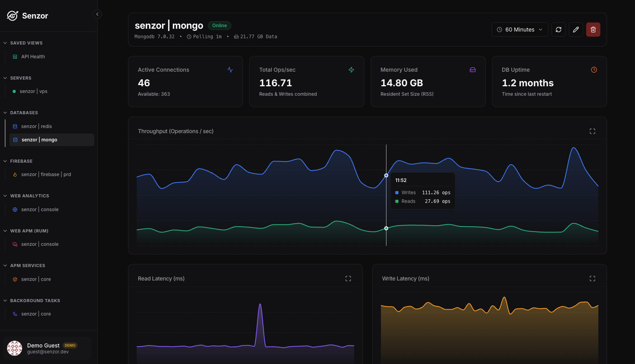635x364 pixels.
Task: Collapse the Databases section
Action: click(x=5, y=113)
